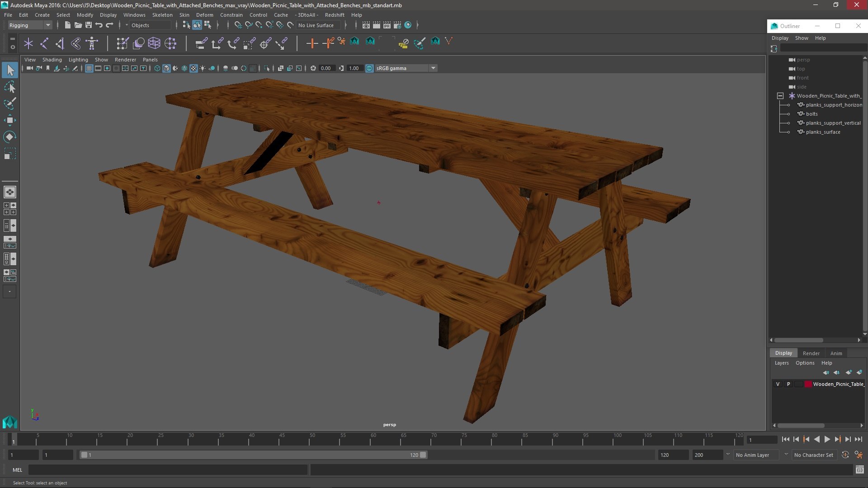Toggle layer playback P box
The height and width of the screenshot is (488, 868).
coord(788,384)
